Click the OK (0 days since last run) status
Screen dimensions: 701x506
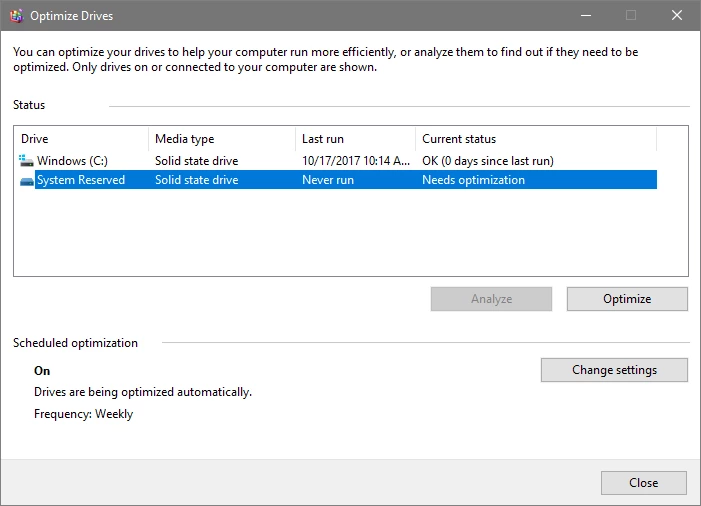[488, 160]
